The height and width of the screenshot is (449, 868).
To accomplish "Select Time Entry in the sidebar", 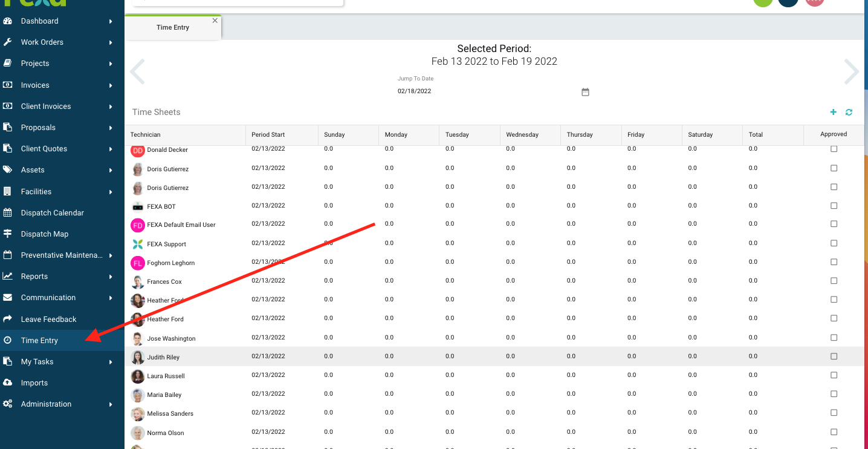I will pos(39,341).
